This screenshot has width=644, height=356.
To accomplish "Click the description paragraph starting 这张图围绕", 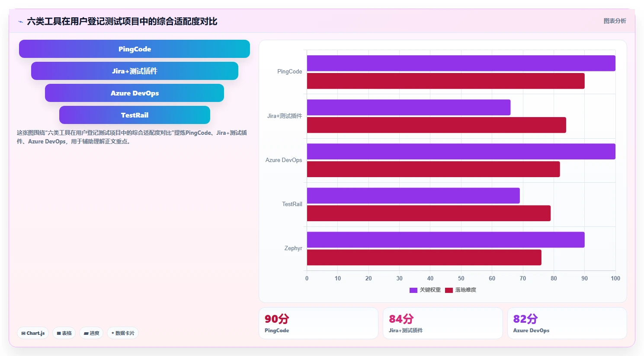I will (132, 137).
